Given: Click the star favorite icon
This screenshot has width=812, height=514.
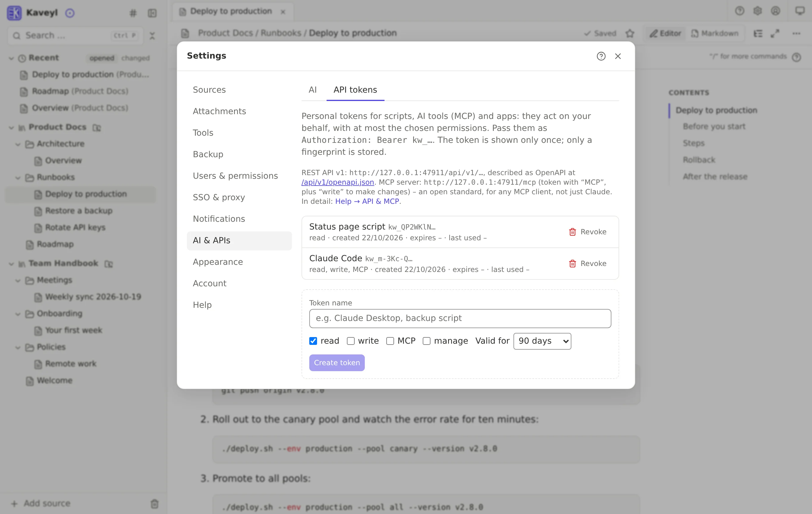Looking at the screenshot, I should [x=630, y=33].
